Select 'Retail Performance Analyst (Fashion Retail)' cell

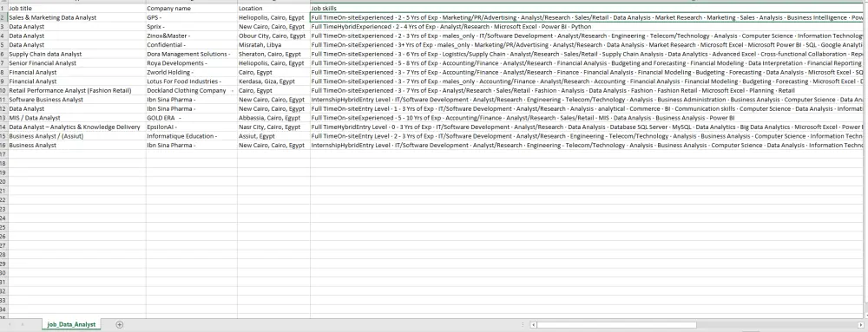[77, 91]
